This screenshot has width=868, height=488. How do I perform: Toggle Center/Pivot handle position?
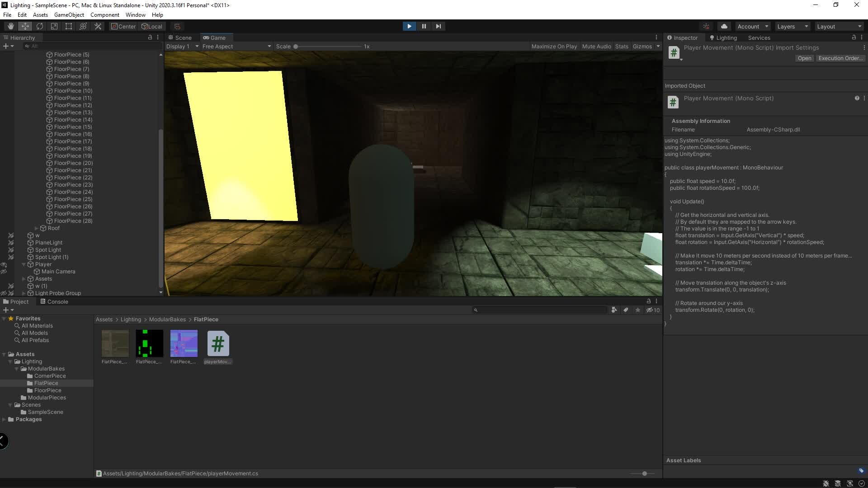coord(123,26)
